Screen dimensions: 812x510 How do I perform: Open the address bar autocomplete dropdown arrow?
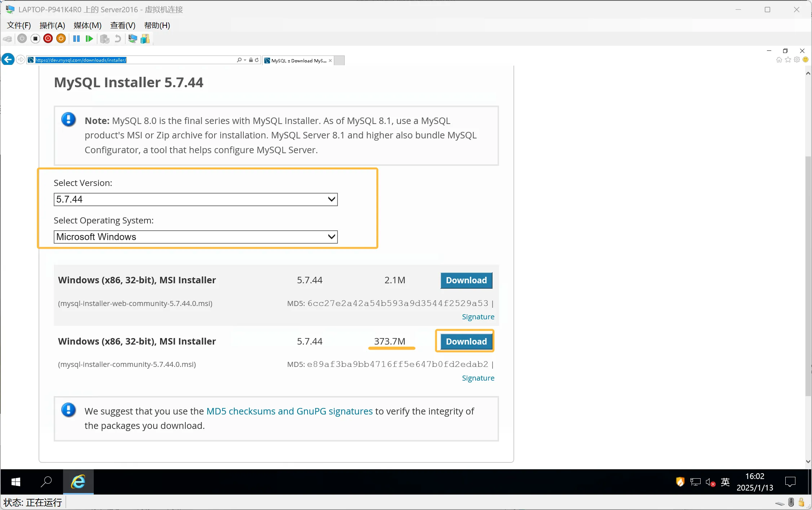tap(245, 60)
